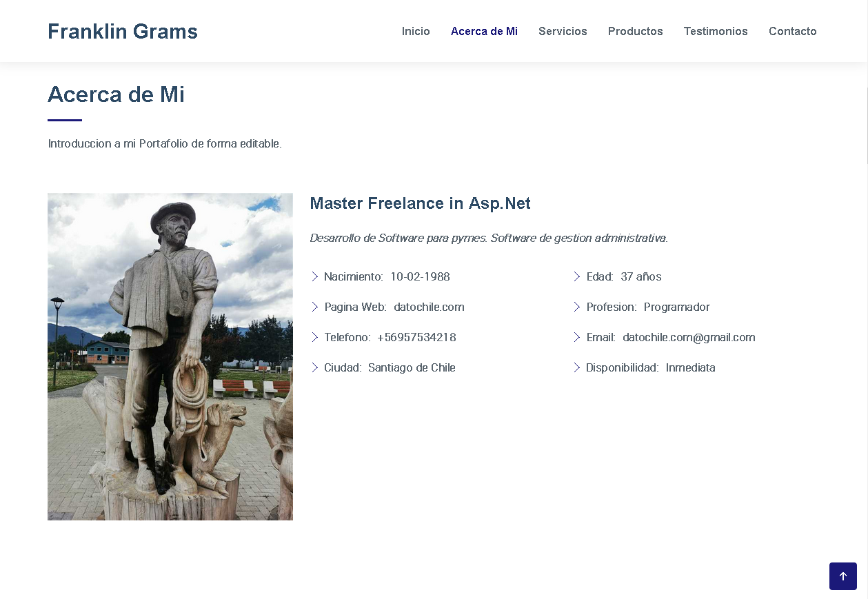Click the chevron beside Disponibilidad

[x=577, y=367]
